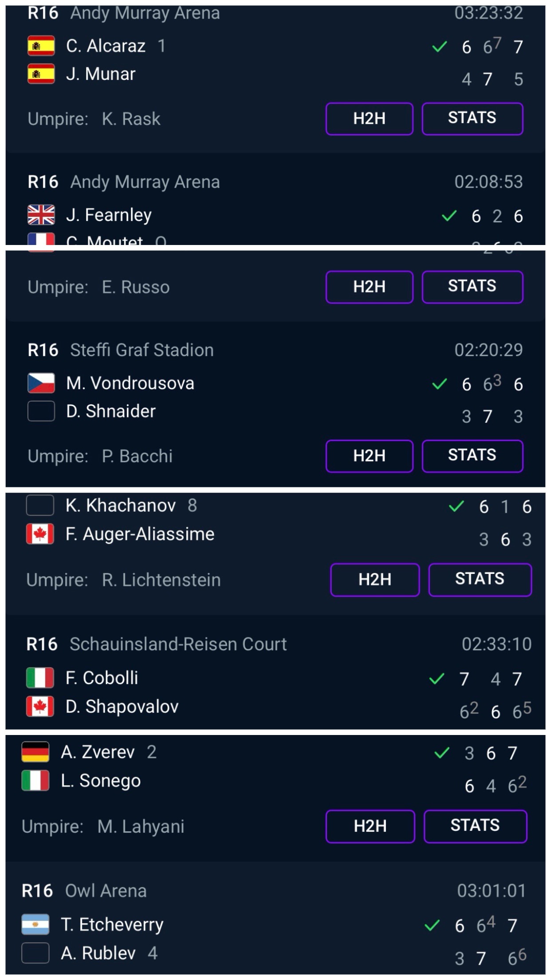View H2H in E. Russo umpire row
551x980 pixels.
(x=370, y=287)
